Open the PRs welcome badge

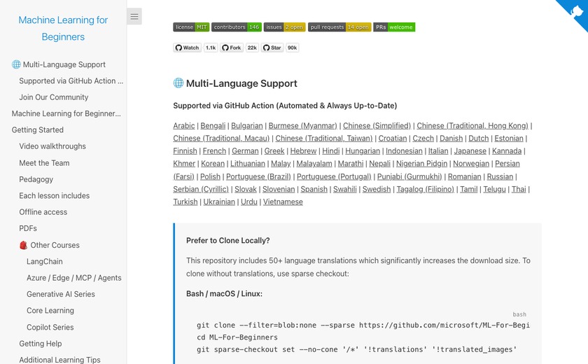point(394,27)
